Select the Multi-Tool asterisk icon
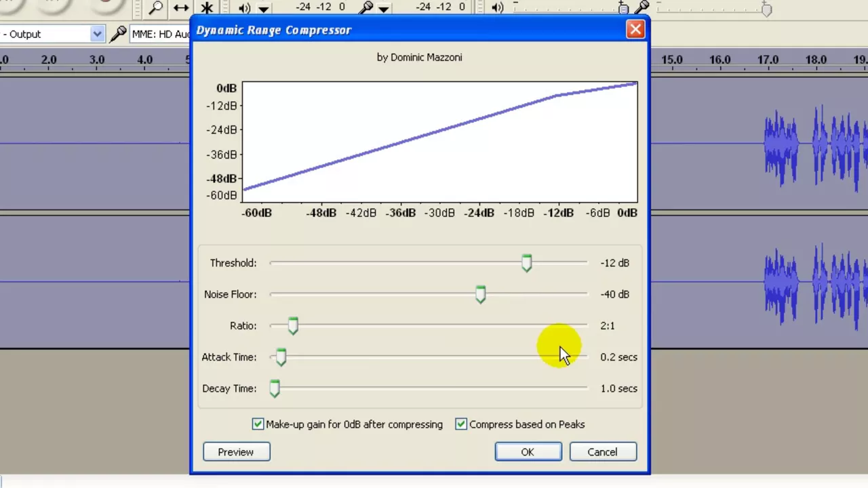 (x=207, y=7)
